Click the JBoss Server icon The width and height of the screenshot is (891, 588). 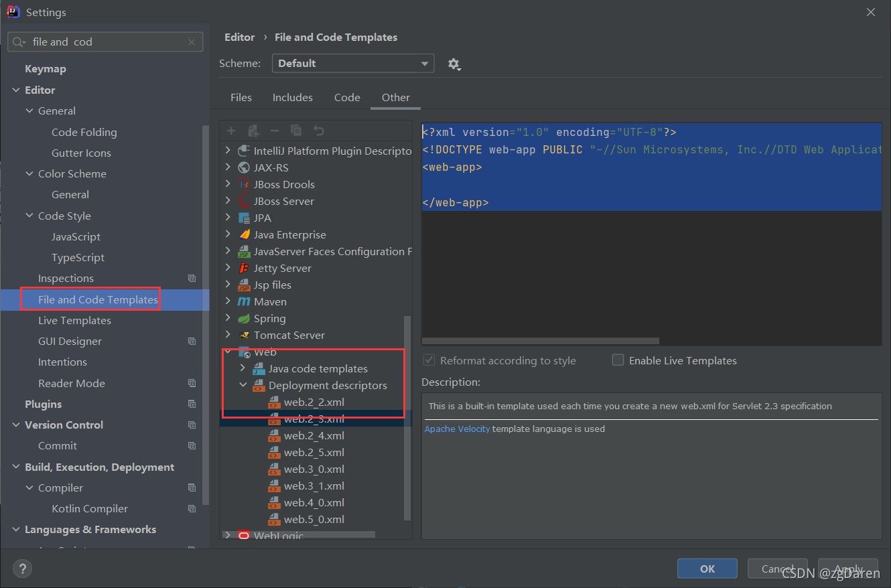tap(244, 201)
